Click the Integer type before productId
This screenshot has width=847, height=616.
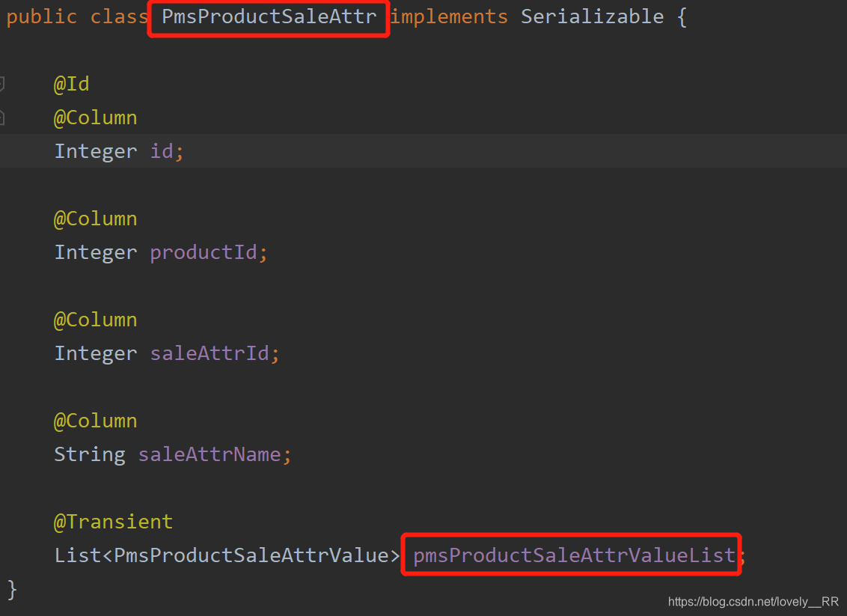tap(96, 254)
